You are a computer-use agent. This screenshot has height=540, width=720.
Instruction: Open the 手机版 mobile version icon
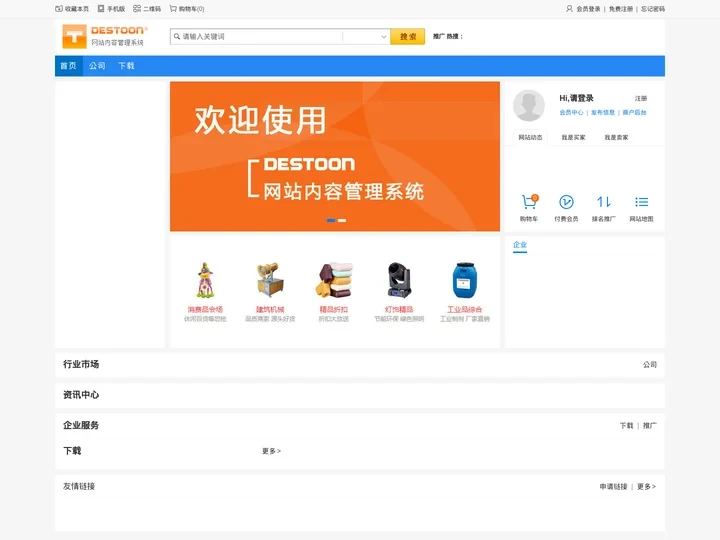(101, 9)
